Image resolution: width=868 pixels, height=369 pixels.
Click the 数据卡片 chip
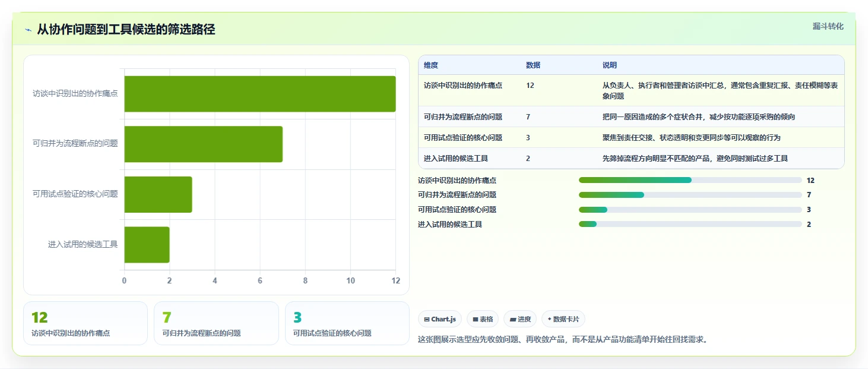coord(563,319)
